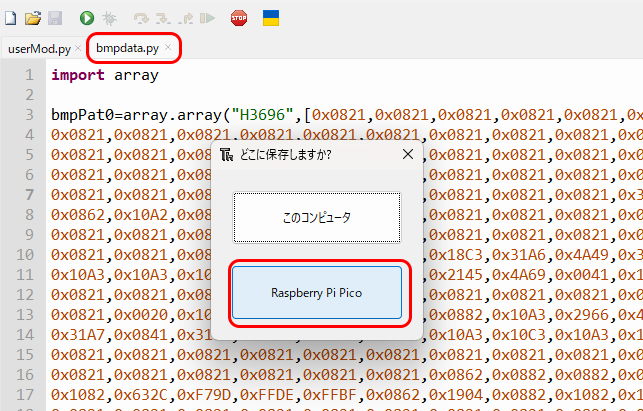Open a file using the folder icon
This screenshot has width=643, height=411.
tap(33, 18)
